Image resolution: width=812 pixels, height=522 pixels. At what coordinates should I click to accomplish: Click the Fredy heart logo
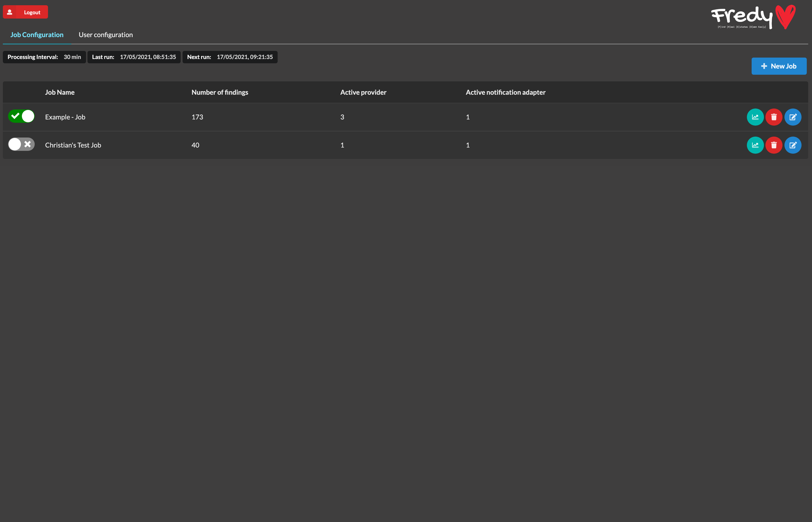pos(754,17)
